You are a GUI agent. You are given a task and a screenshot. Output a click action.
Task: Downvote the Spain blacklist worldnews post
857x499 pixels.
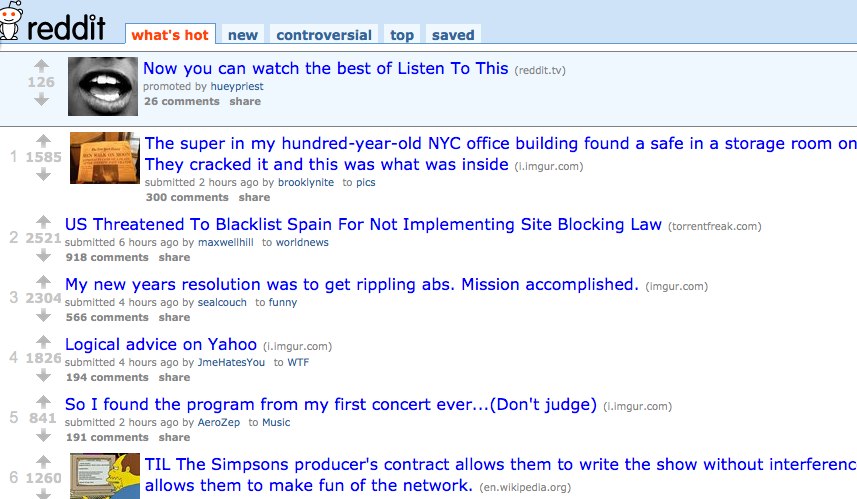point(43,255)
